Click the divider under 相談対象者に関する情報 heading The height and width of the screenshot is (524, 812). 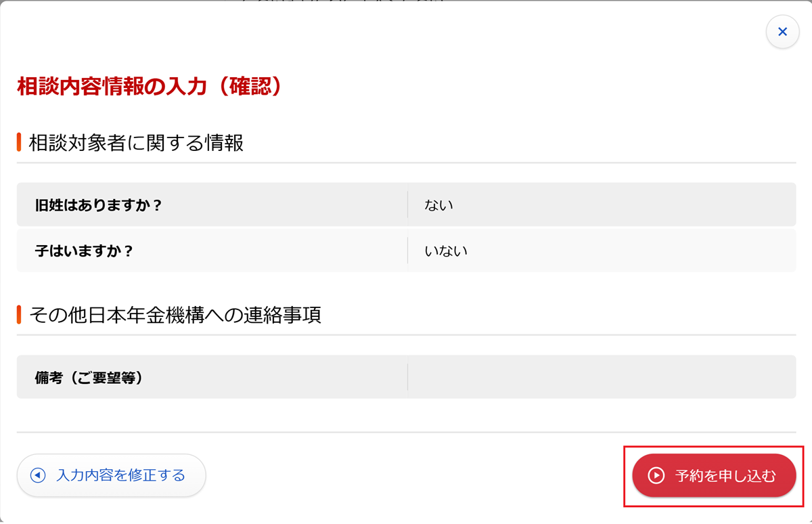tap(406, 162)
